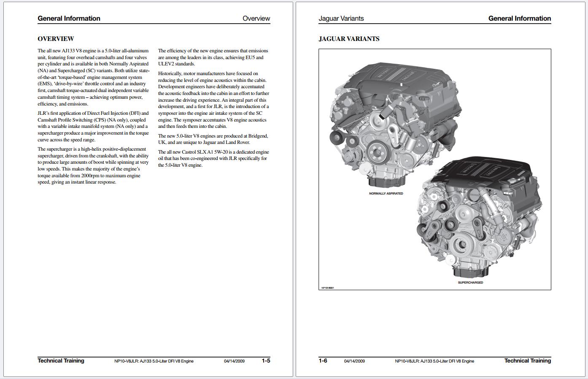Click the engine image border frame

pos(434,49)
